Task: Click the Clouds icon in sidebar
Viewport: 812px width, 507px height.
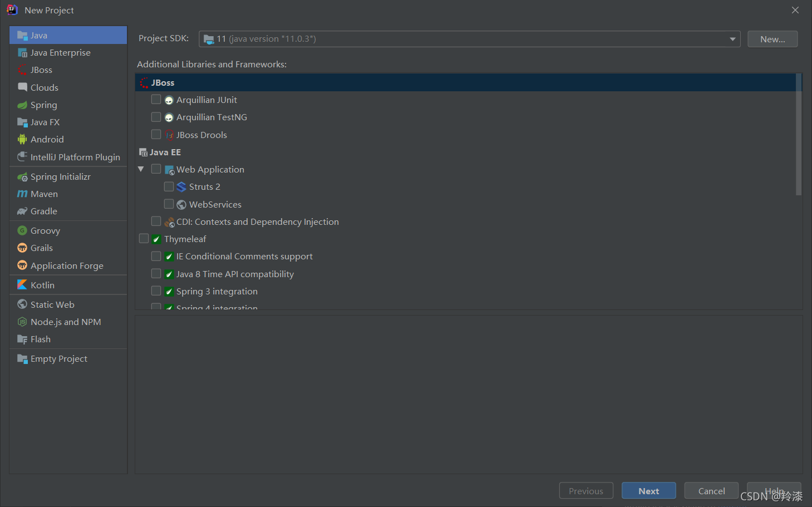Action: [x=22, y=87]
